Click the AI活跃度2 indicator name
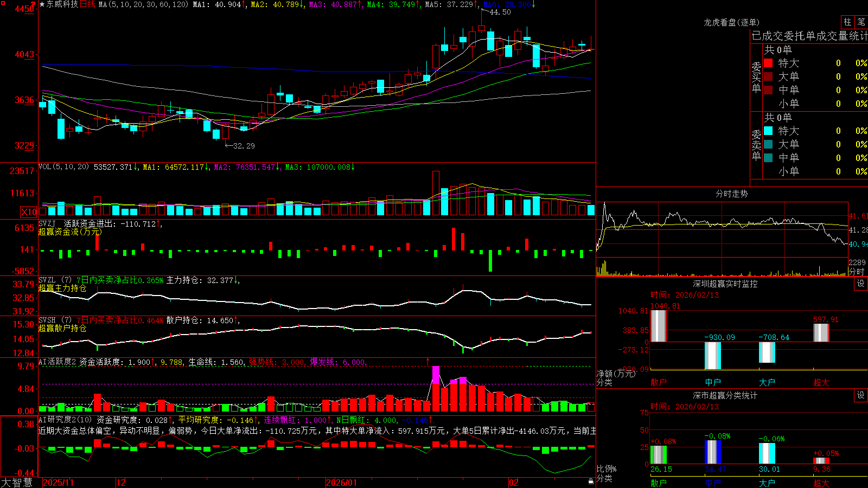The width and height of the screenshot is (868, 488). pyautogui.click(x=58, y=362)
